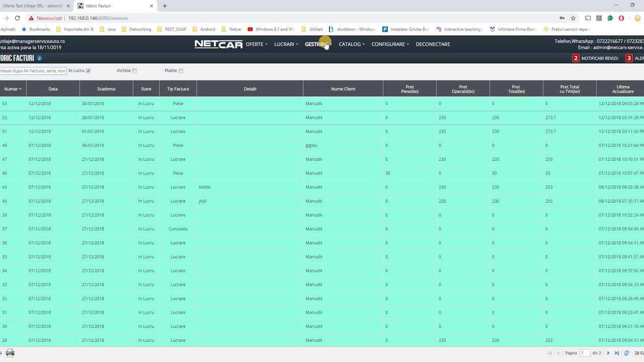Open the Netcar bookmark
The width and height of the screenshot is (644, 362).
click(x=231, y=29)
